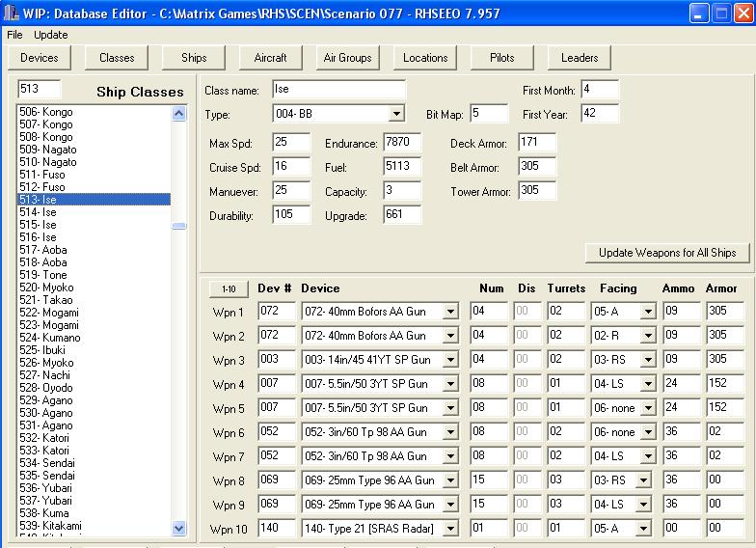This screenshot has width=756, height=548.
Task: Click Update Weapons for All Ships
Action: 667,253
